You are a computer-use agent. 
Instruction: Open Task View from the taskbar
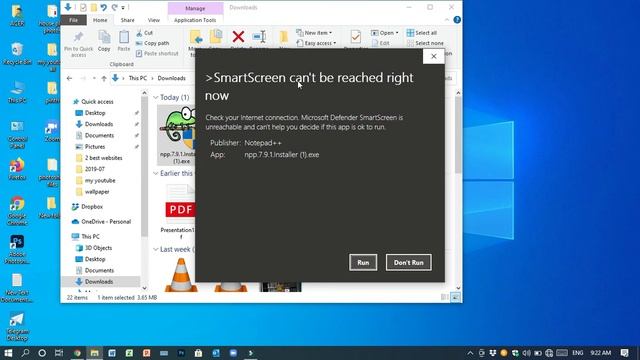point(59,353)
